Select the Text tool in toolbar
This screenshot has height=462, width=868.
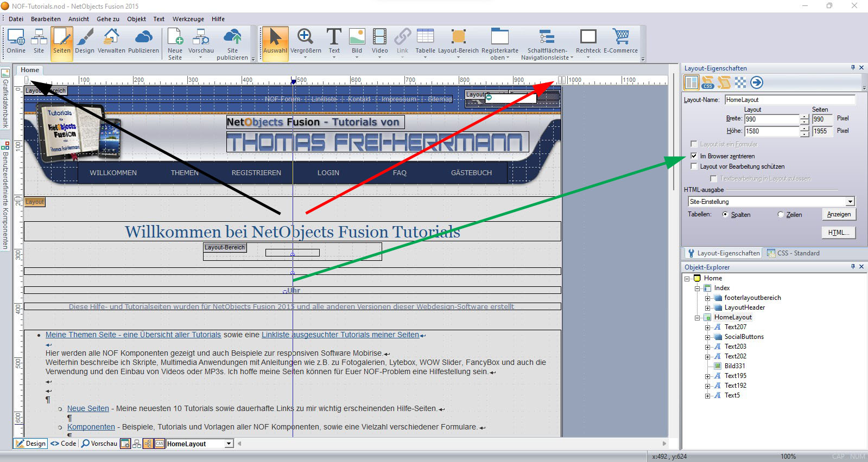pyautogui.click(x=334, y=42)
